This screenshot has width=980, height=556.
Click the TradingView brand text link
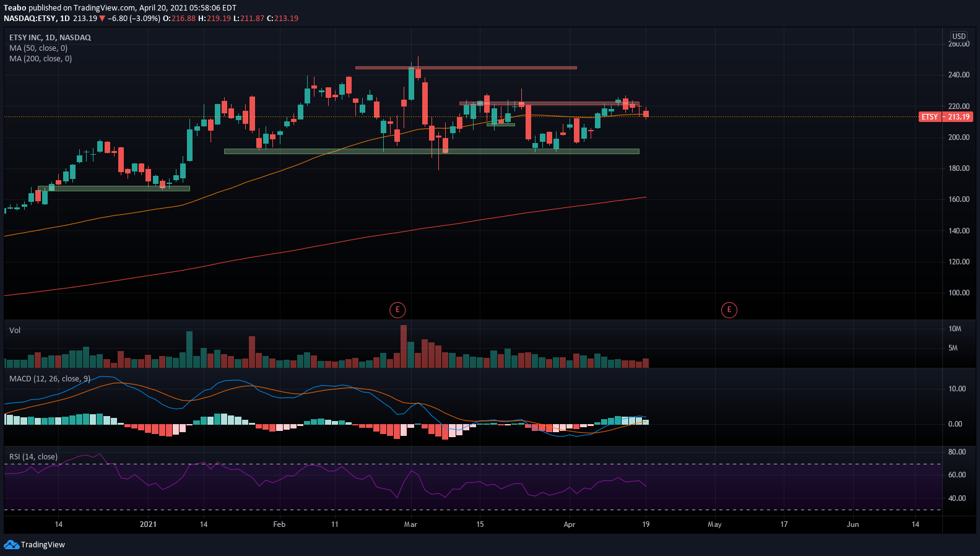tap(43, 545)
